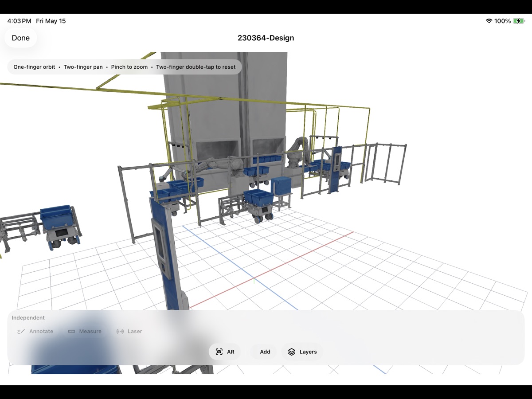Image resolution: width=532 pixels, height=399 pixels.
Task: Click the Measure ruler icon
Action: pos(71,331)
